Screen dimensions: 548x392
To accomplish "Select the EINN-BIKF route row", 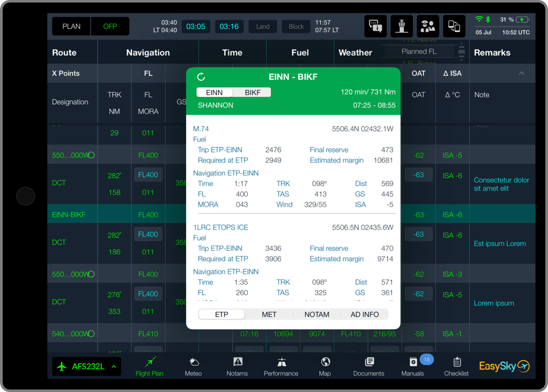I will click(291, 214).
